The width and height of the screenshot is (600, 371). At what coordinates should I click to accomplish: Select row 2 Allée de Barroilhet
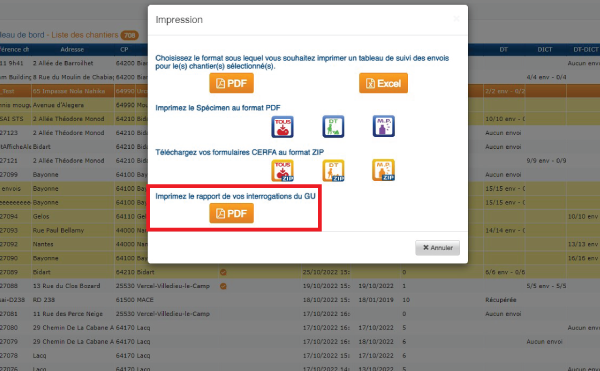coord(63,63)
